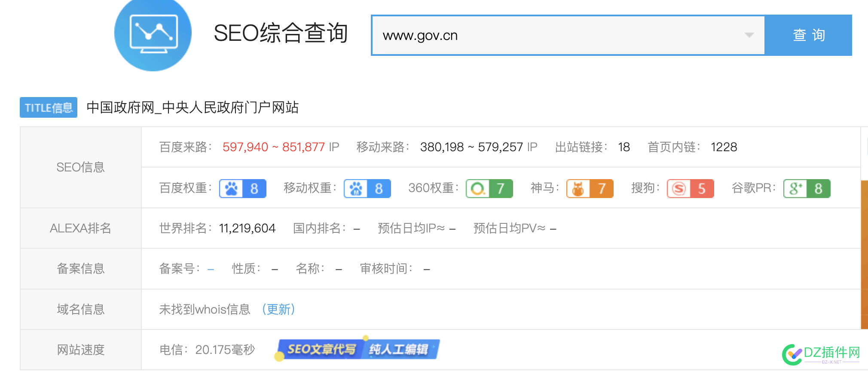Click the (更新) whois refresh link
The height and width of the screenshot is (372, 868).
(278, 309)
